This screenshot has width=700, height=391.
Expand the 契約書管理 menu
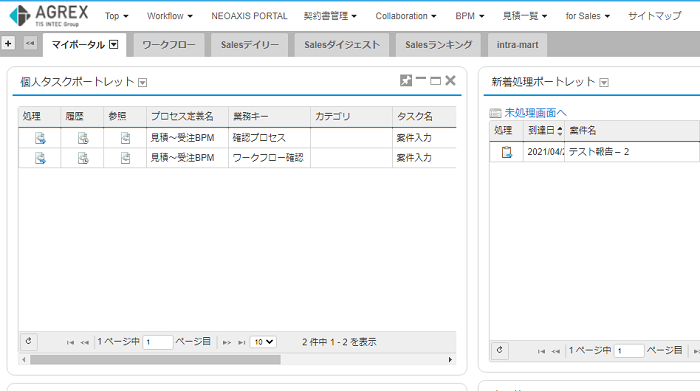click(x=330, y=16)
